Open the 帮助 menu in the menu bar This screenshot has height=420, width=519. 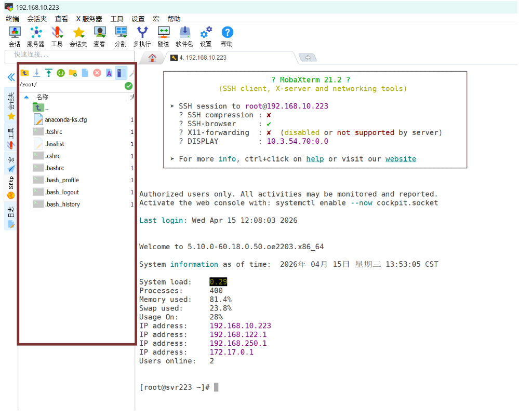click(174, 19)
